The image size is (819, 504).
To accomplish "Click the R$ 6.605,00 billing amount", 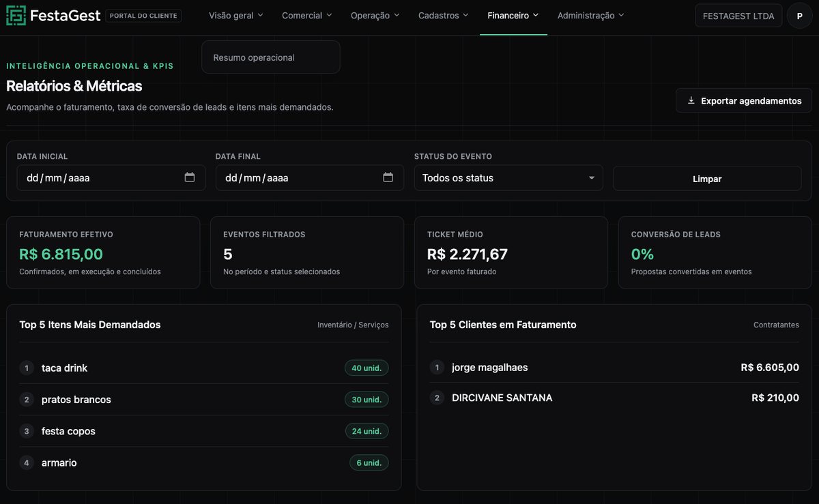I will click(770, 368).
